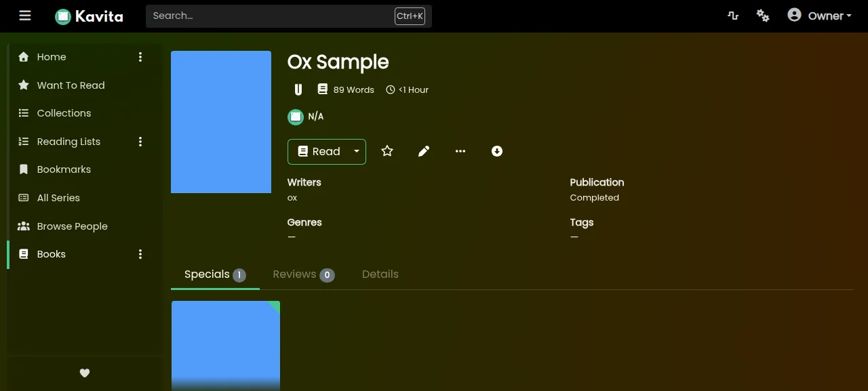Click the Writers heading
868x391 pixels.
click(x=304, y=182)
